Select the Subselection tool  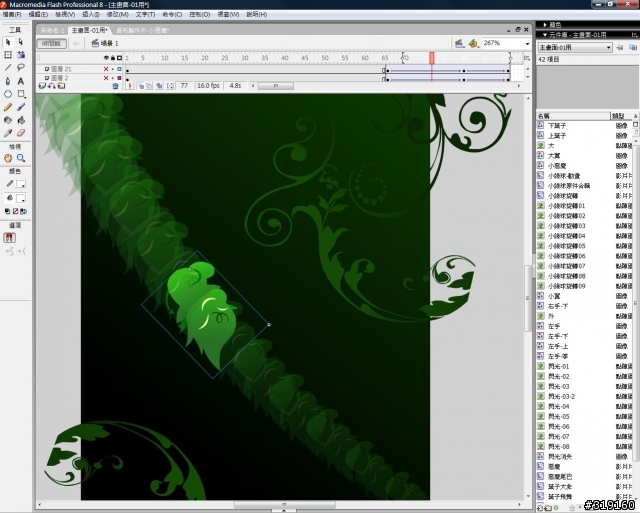(x=21, y=42)
